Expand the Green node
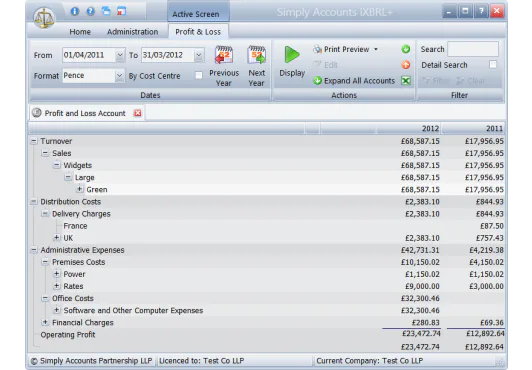Image resolution: width=532 pixels, height=370 pixels. [x=80, y=189]
